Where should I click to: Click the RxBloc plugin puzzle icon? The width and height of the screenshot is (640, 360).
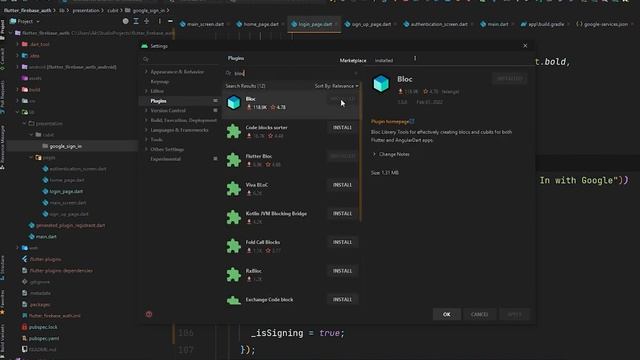point(234,274)
